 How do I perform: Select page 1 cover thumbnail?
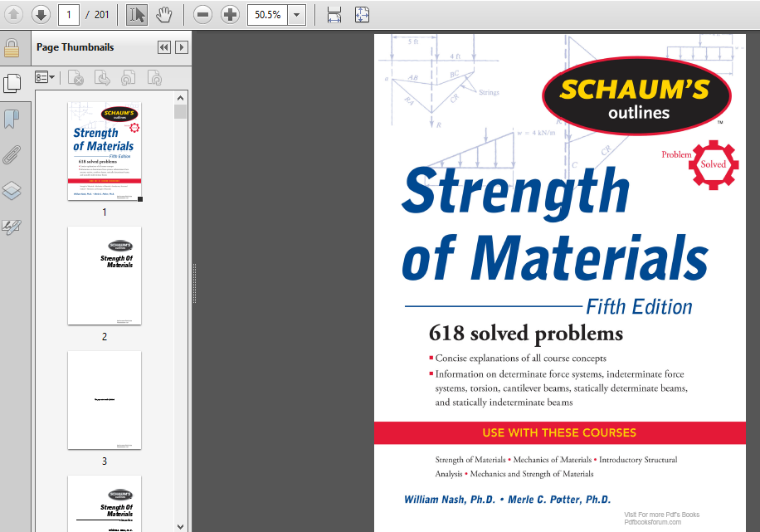105,151
